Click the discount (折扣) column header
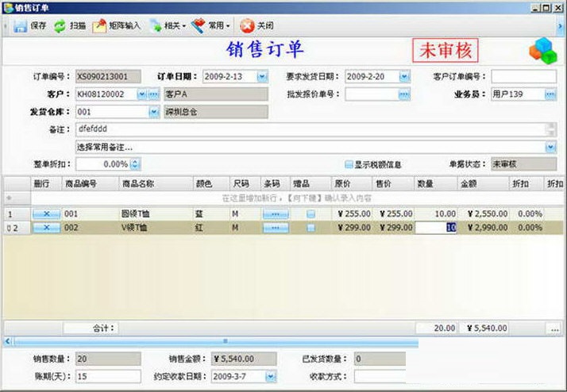567x392 pixels. click(526, 184)
